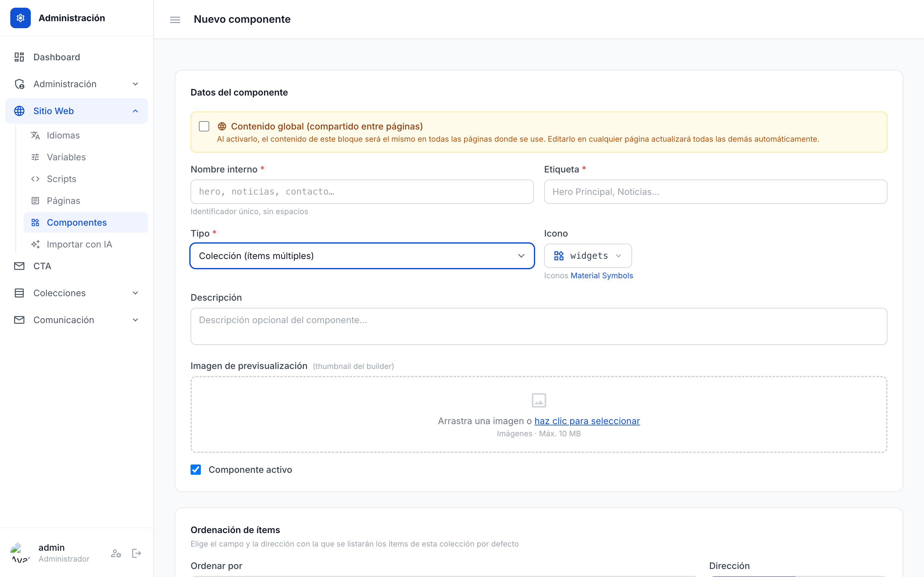Open user settings icon near admin
This screenshot has width=924, height=577.
click(116, 553)
